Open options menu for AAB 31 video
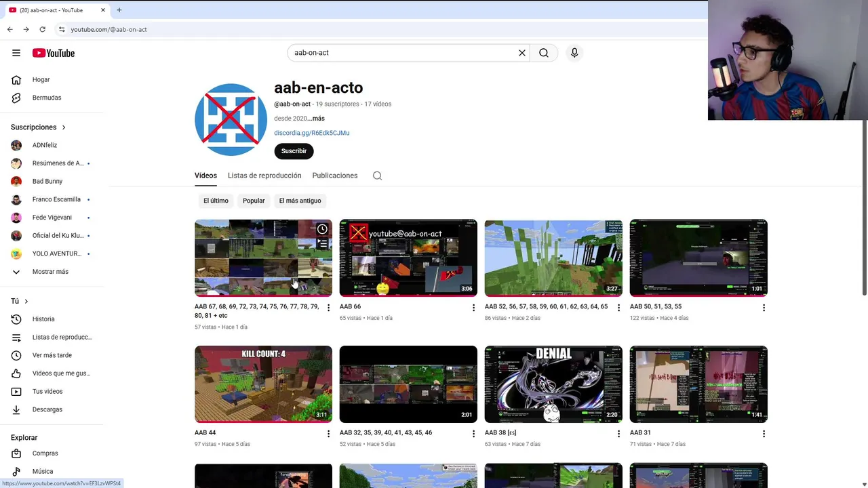868x488 pixels. pyautogui.click(x=764, y=434)
